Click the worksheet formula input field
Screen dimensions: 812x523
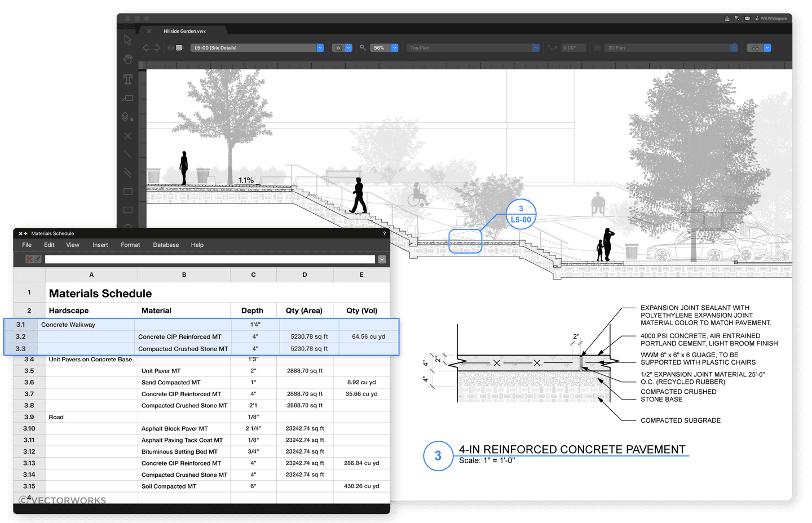click(210, 259)
